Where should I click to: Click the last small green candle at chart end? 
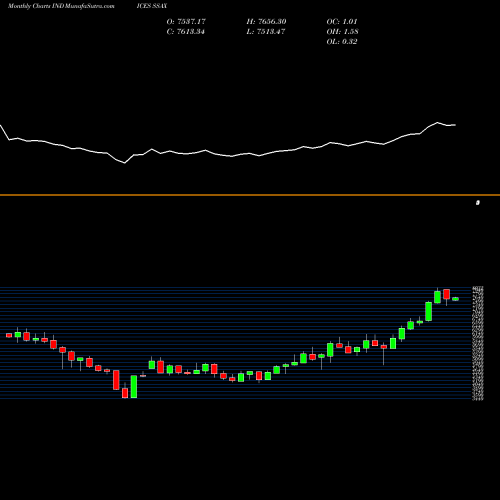[x=455, y=299]
